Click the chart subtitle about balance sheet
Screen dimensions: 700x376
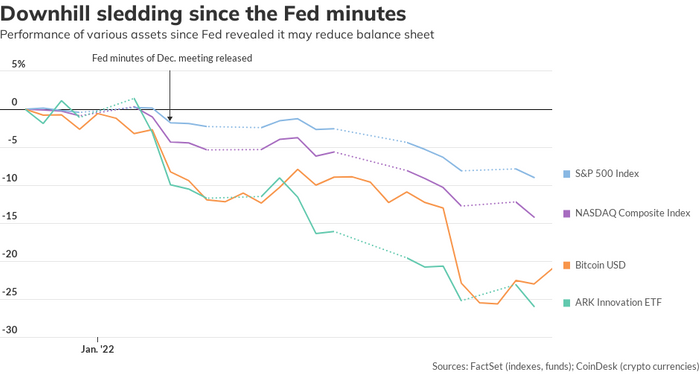point(217,35)
